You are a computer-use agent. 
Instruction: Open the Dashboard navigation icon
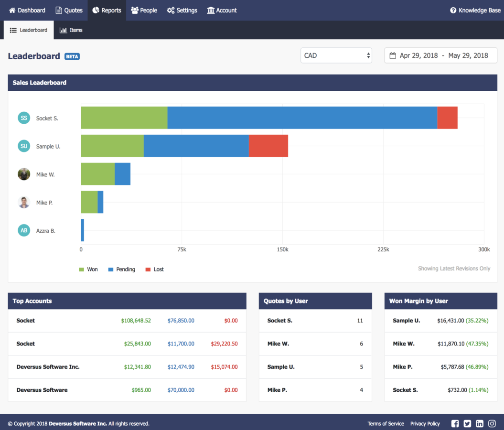pos(13,10)
